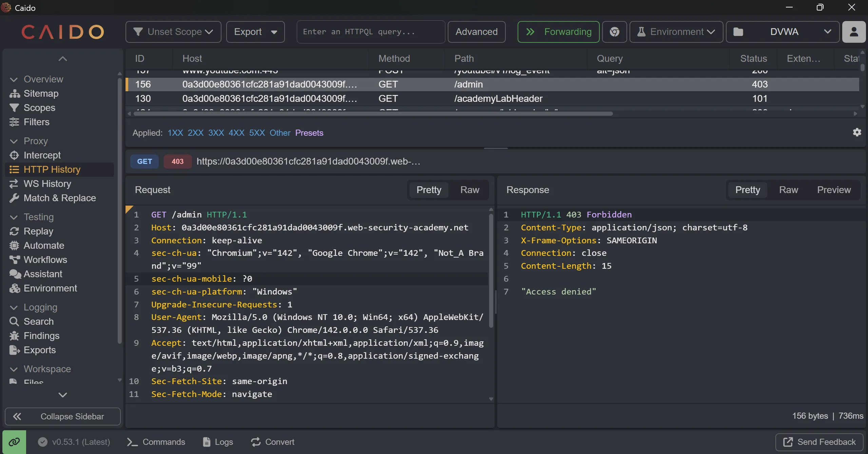Switch Request view to Raw tab
The width and height of the screenshot is (868, 454).
pos(469,190)
